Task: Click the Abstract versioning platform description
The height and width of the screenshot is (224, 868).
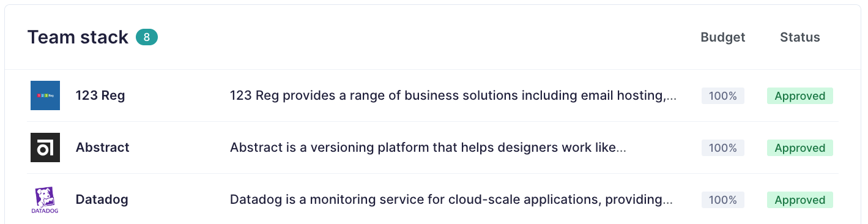Action: click(428, 147)
